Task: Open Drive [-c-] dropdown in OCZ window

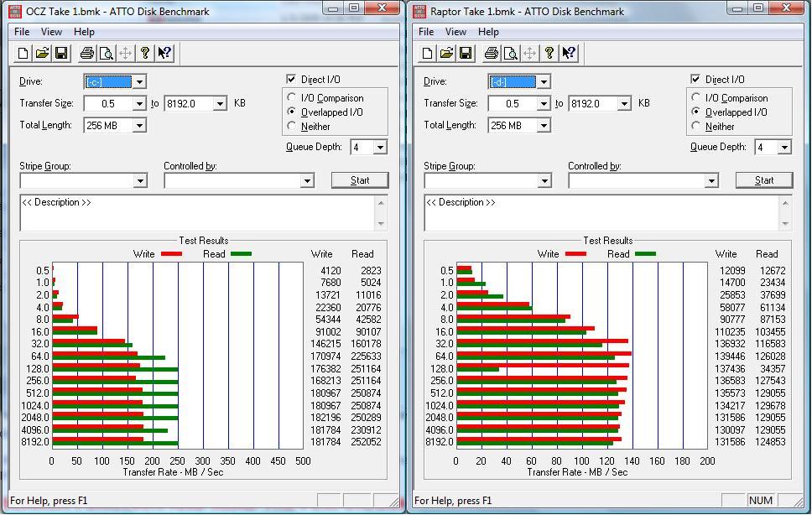Action: pos(139,81)
